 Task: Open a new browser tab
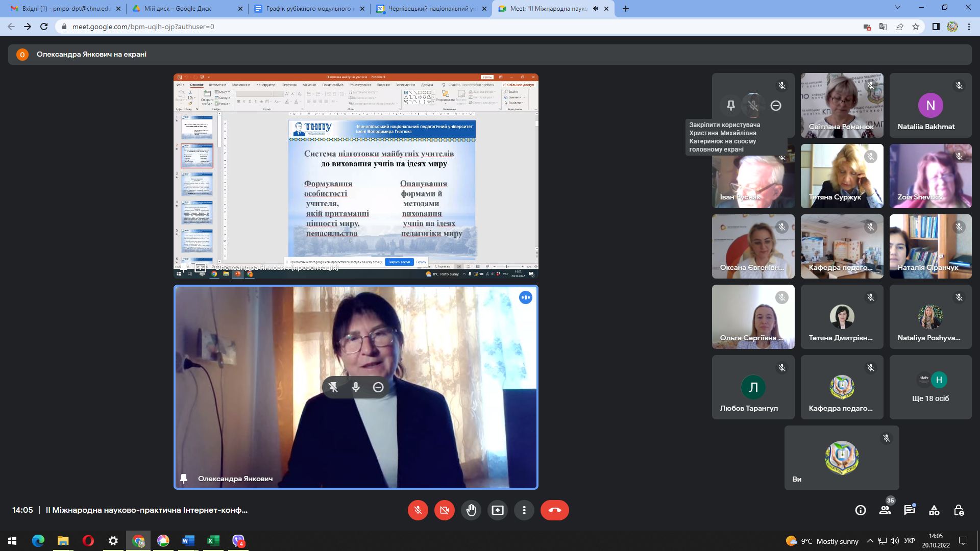pos(626,9)
